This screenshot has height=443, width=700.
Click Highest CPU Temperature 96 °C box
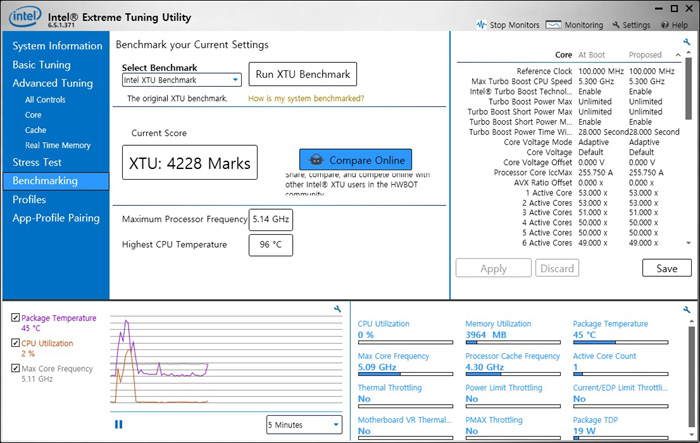click(271, 245)
